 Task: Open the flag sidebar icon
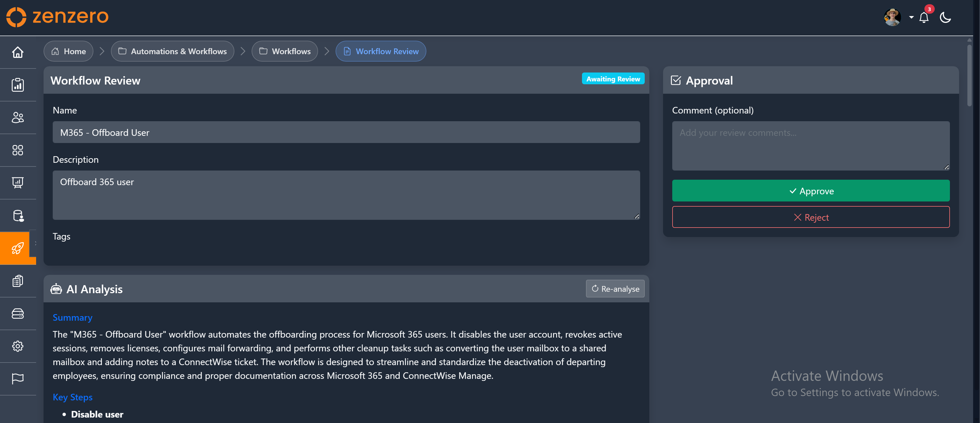[18, 379]
